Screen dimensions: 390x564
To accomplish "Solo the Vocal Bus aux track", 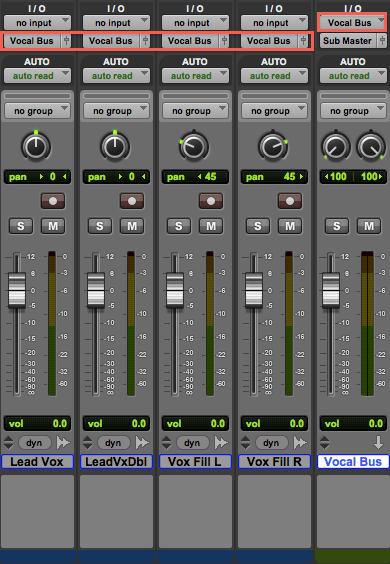I will pos(337,226).
